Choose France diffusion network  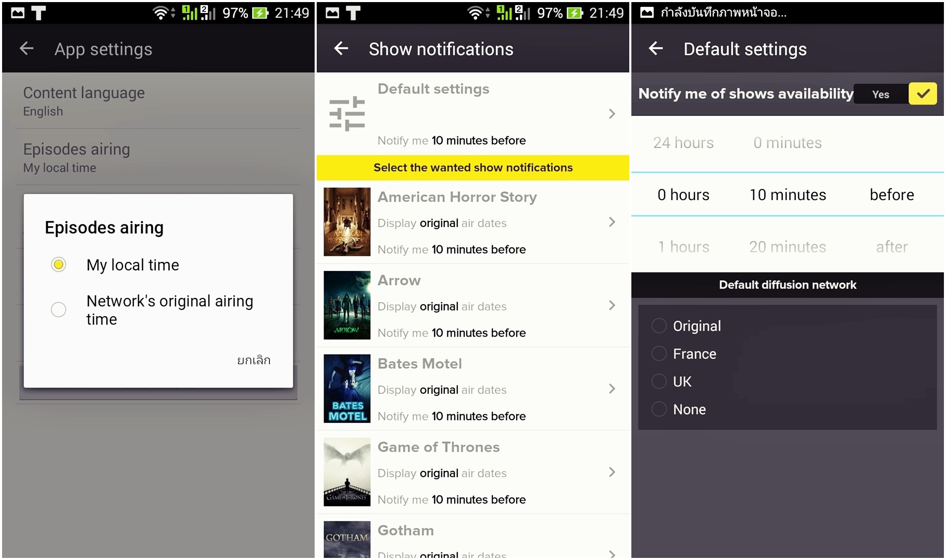click(659, 354)
